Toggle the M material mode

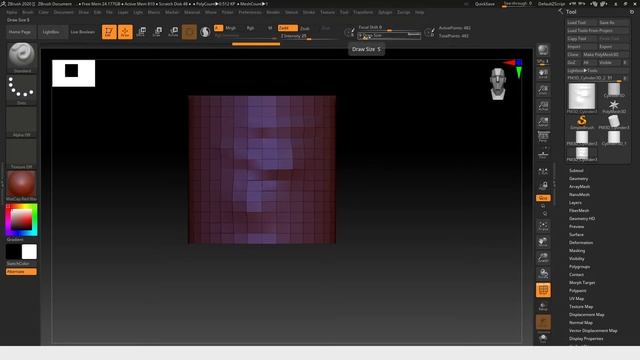pyautogui.click(x=270, y=28)
